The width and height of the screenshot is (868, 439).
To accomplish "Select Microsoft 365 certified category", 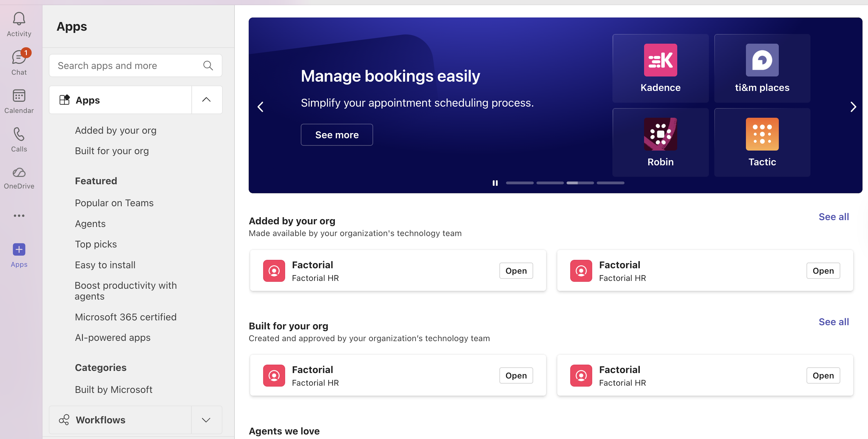I will click(126, 317).
